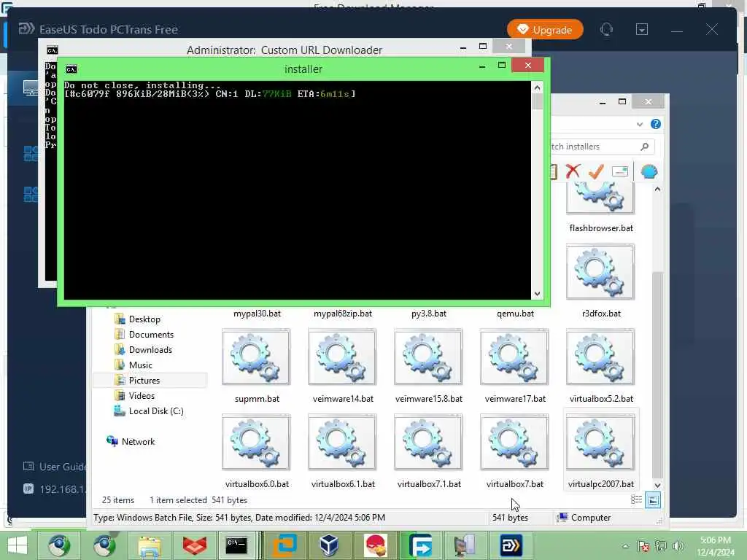Viewport: 747px width, 560px height.
Task: Expand the Explorer ribbon chevron
Action: click(639, 124)
